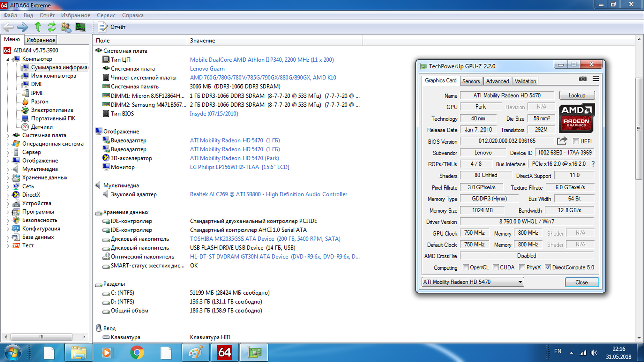The height and width of the screenshot is (362, 644).
Task: Click the volume speaker icon in the tray
Action: click(595, 352)
